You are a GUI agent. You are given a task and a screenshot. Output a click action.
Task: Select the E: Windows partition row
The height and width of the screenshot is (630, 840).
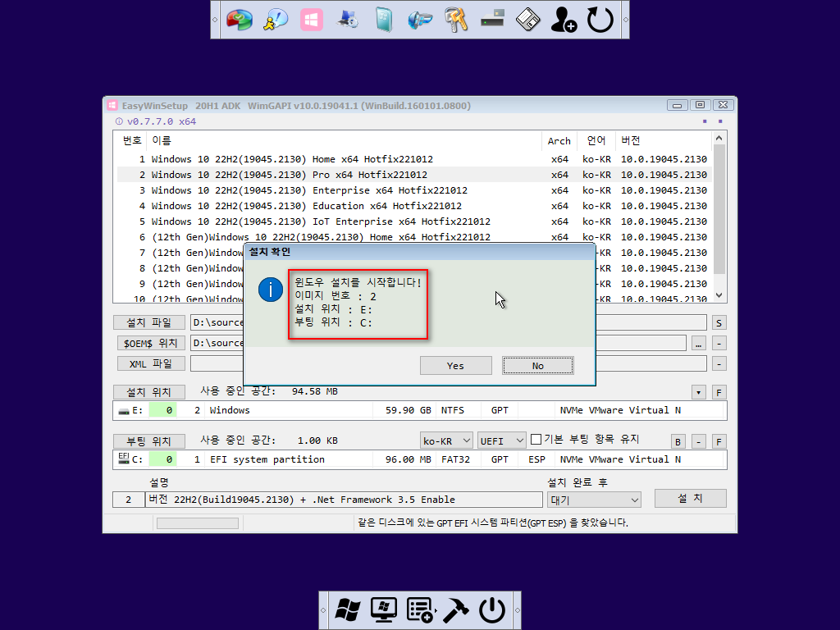(x=419, y=410)
